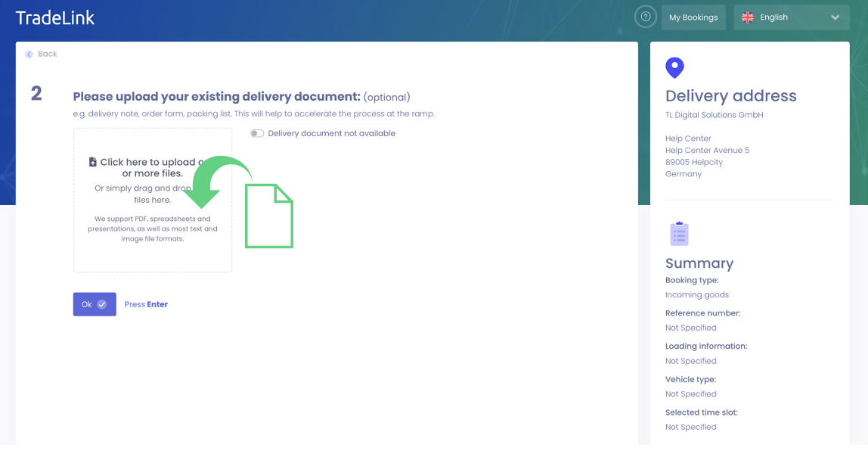Go to TradeLink home via logo
The height and width of the screenshot is (454, 868).
(x=55, y=17)
